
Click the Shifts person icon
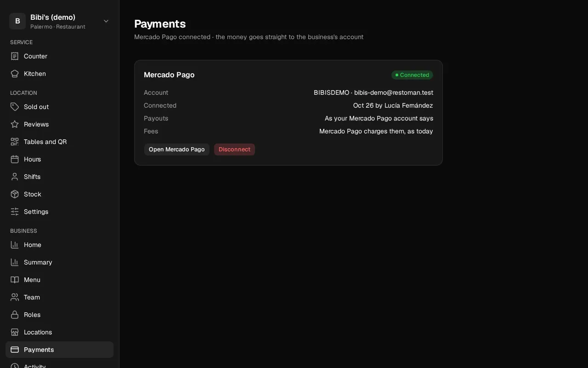pyautogui.click(x=15, y=177)
